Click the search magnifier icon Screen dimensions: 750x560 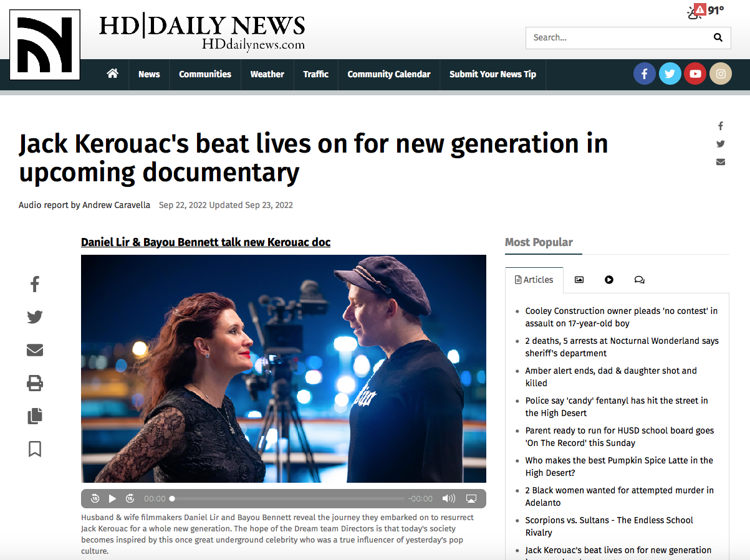click(x=718, y=37)
